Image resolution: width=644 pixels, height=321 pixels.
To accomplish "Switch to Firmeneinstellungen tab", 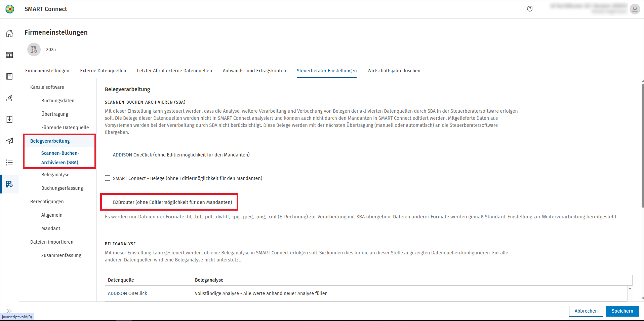I will (x=47, y=71).
